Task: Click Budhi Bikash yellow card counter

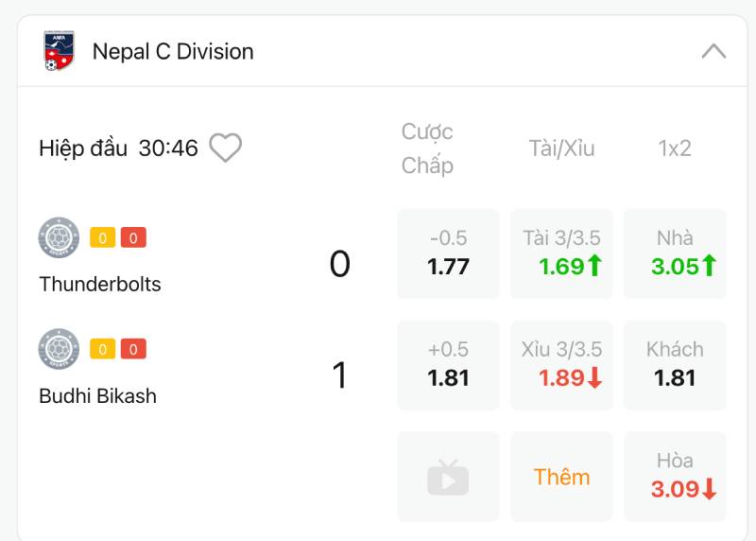Action: 102,349
